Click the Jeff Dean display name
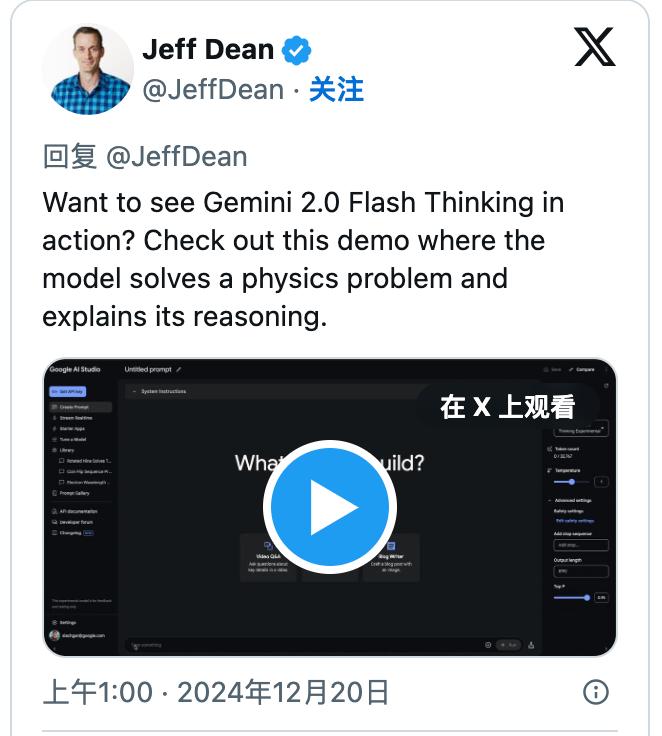 coord(208,49)
